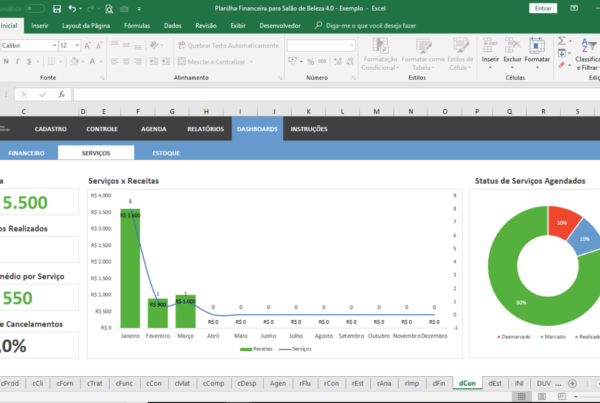Click Decrease Indent icon
This screenshot has width=600, height=403.
(x=153, y=61)
